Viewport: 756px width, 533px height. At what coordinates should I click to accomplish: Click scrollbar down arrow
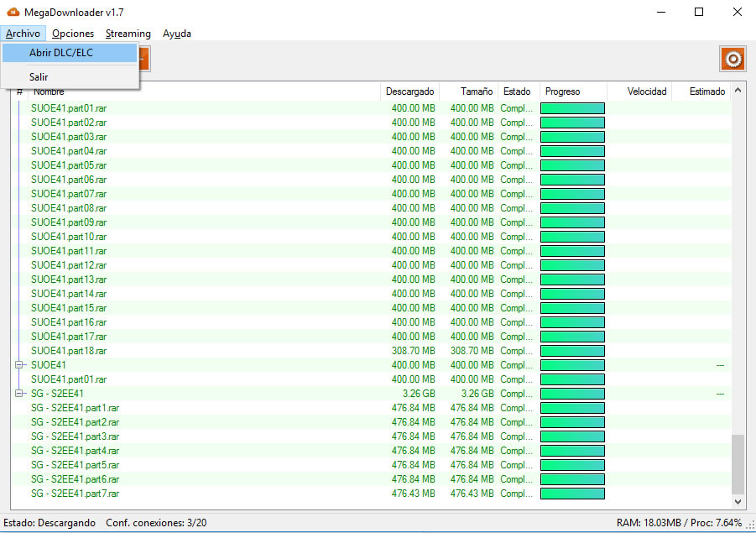738,502
